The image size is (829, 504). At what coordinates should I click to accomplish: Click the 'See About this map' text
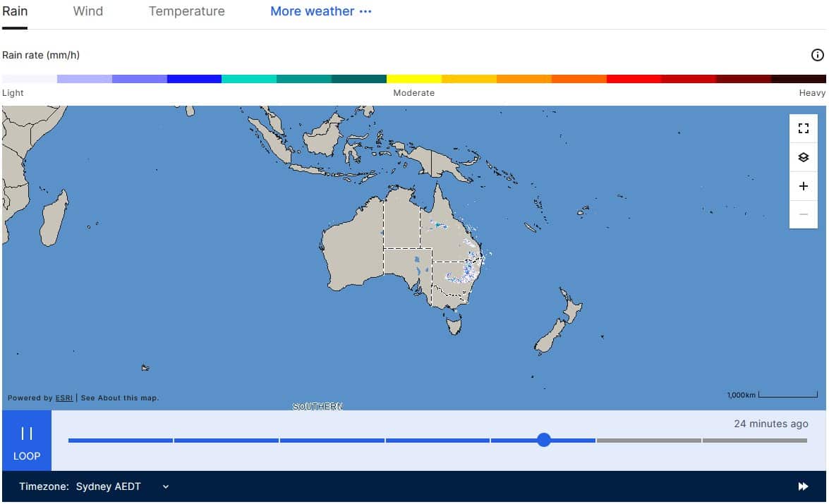[x=120, y=398]
